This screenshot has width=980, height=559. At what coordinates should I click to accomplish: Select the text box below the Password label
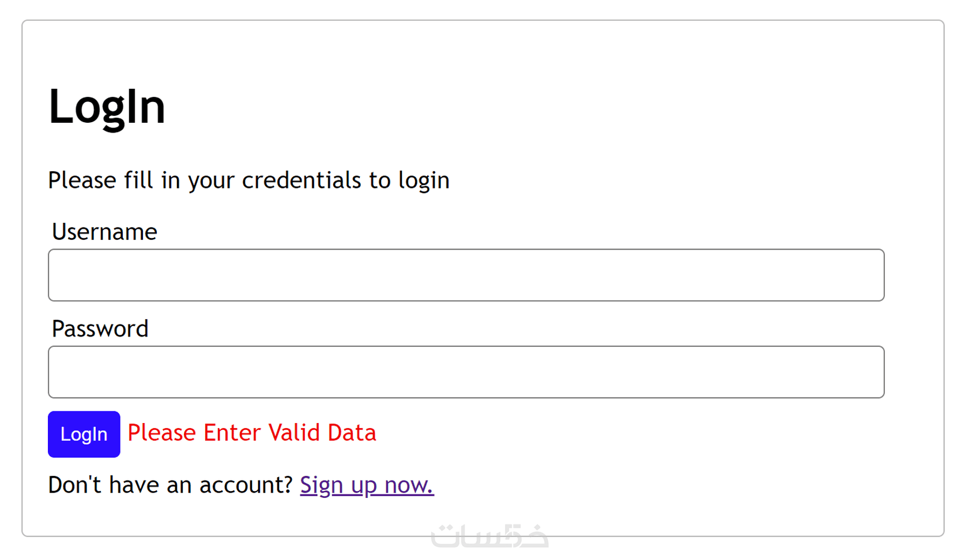(x=466, y=372)
